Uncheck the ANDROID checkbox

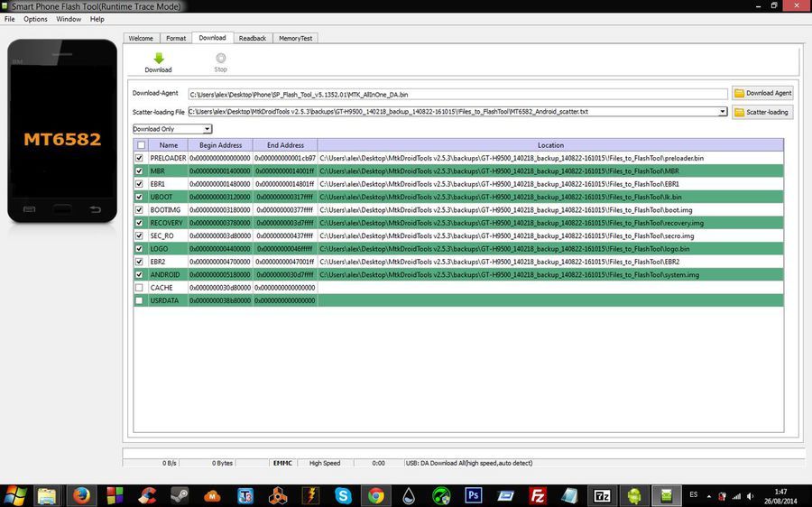pyautogui.click(x=139, y=274)
